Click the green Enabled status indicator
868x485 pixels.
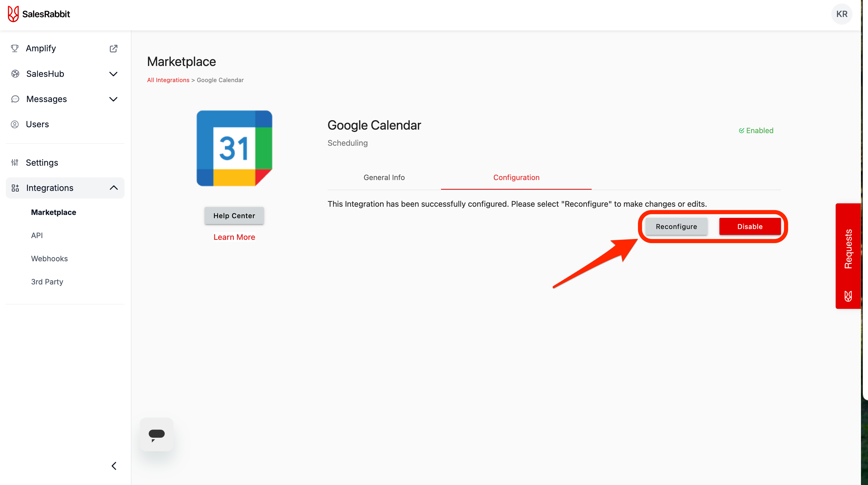[756, 130]
